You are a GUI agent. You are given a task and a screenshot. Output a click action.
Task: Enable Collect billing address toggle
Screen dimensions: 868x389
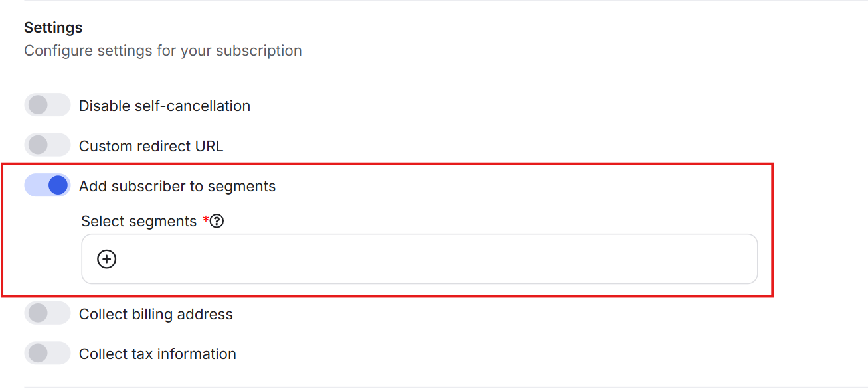(x=47, y=313)
